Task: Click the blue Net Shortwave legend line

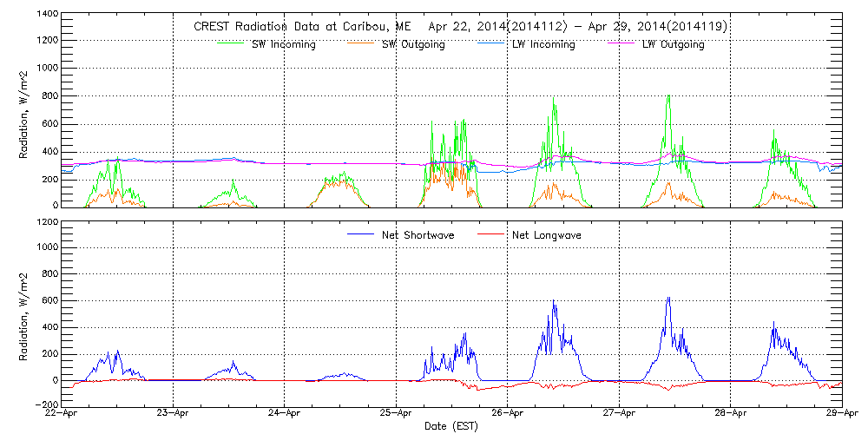Action: coord(362,234)
